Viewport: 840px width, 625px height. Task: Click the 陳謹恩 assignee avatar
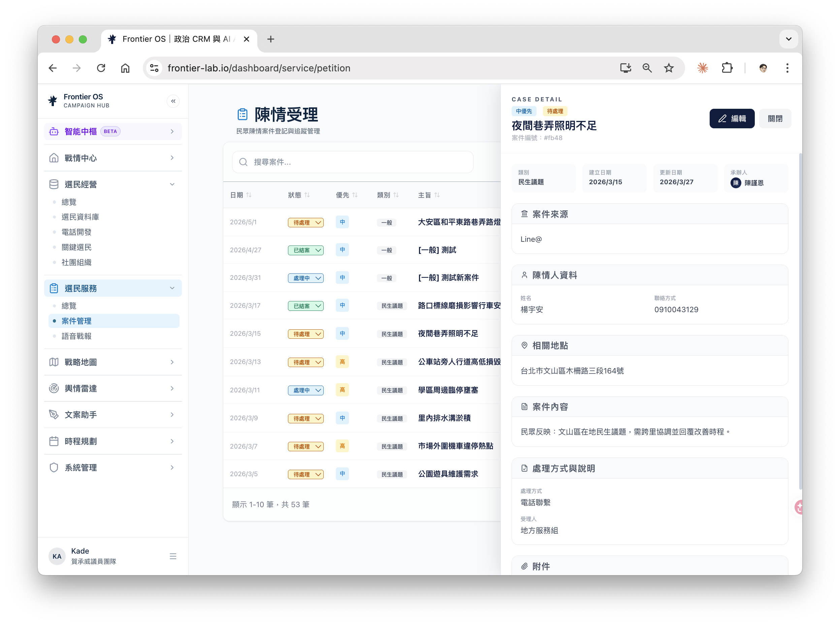pos(736,183)
